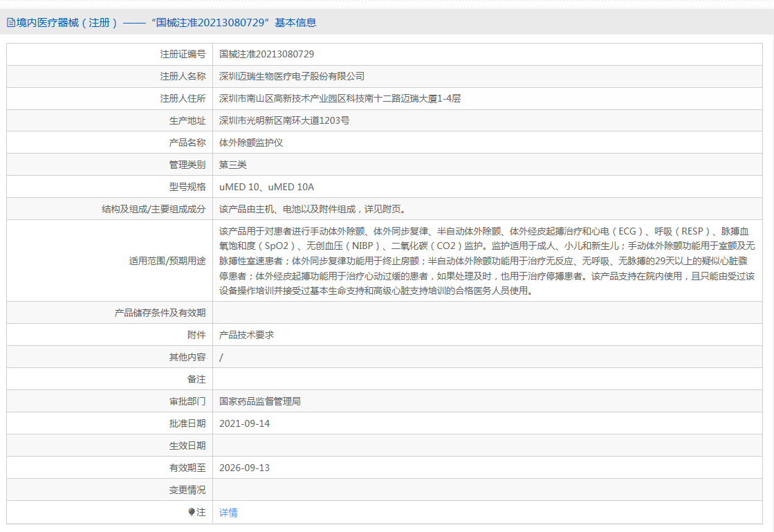Screen dimensions: 774x532
Task: Click the 审批部门 label
Action: point(187,402)
